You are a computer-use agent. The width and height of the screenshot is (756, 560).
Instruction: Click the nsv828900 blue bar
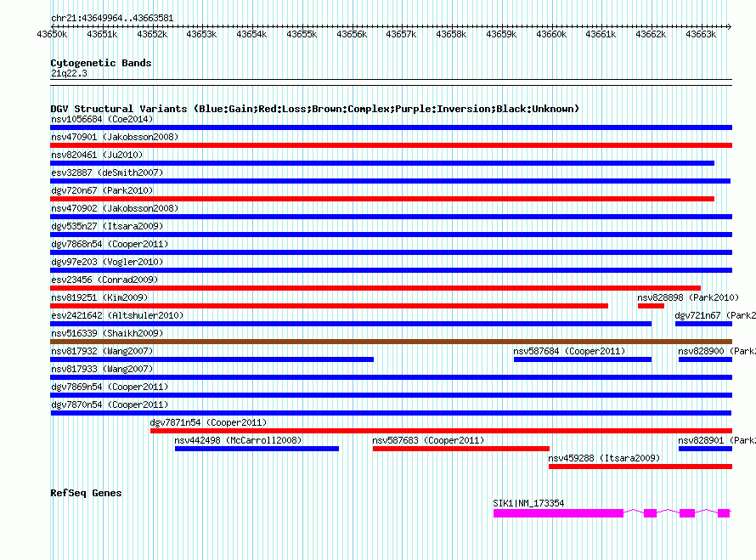pyautogui.click(x=705, y=359)
